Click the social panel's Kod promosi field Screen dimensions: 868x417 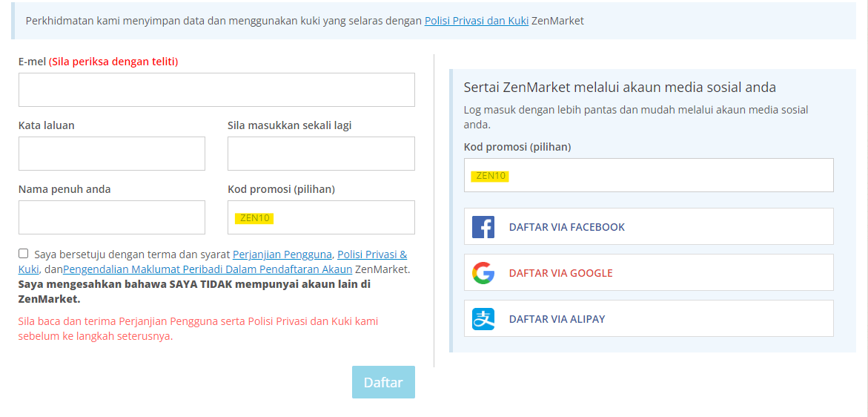click(x=649, y=175)
